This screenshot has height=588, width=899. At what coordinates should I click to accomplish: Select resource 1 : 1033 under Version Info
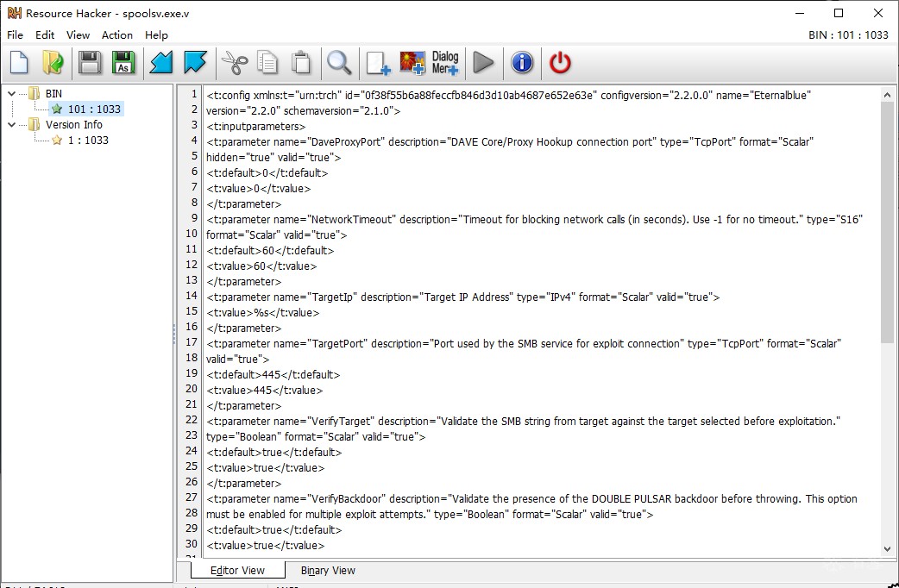pyautogui.click(x=88, y=140)
